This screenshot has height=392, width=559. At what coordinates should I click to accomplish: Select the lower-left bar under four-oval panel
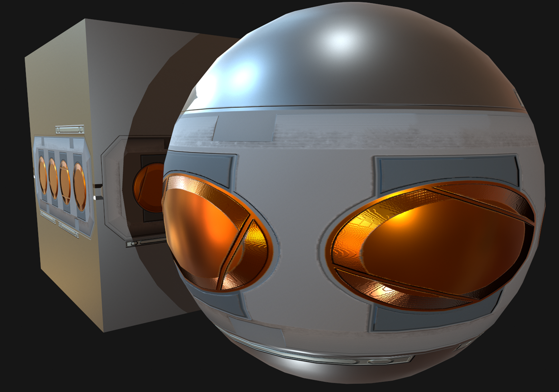click(48, 218)
